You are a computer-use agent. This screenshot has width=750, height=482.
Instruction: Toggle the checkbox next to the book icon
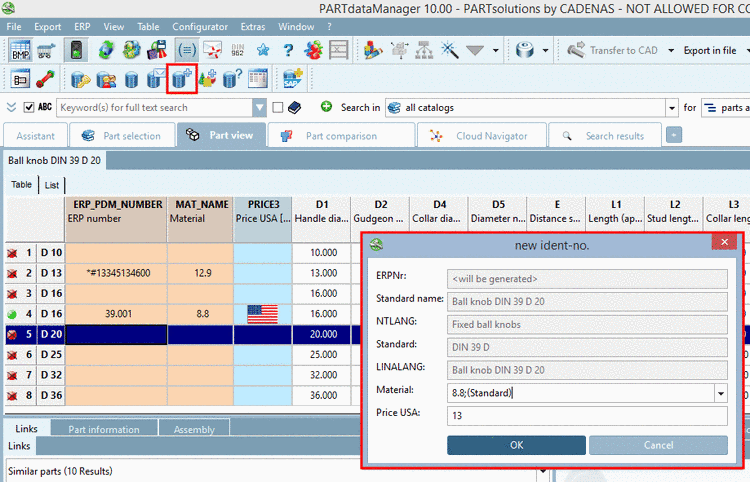(277, 107)
